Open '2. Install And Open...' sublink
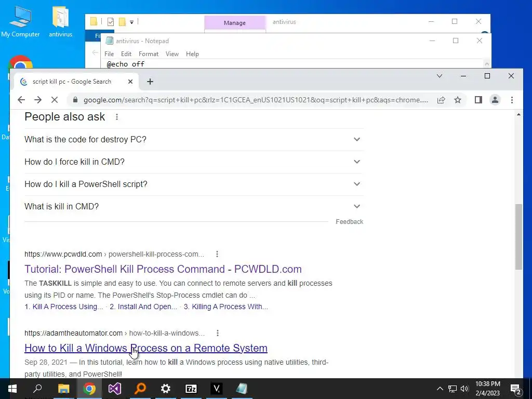 [143, 307]
